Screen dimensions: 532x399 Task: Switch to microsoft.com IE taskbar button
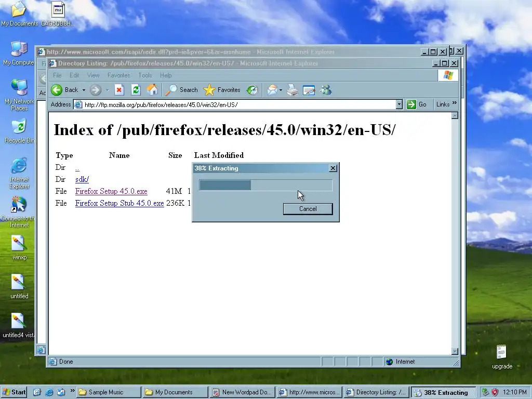[309, 392]
